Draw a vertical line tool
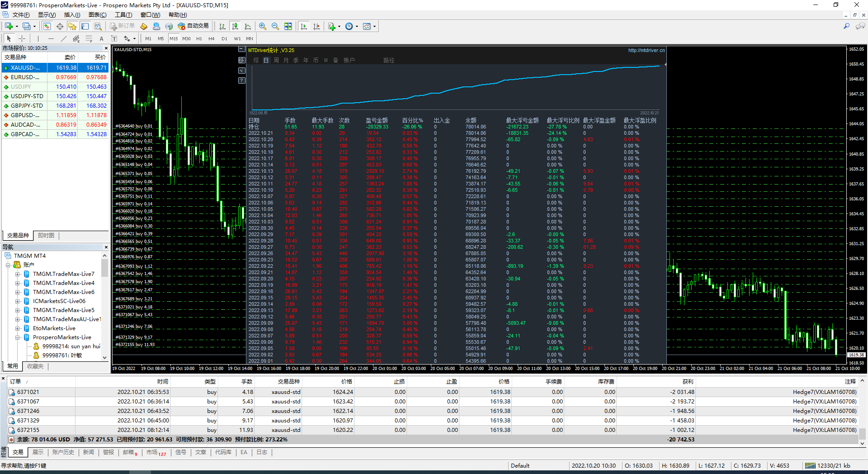 [38, 39]
